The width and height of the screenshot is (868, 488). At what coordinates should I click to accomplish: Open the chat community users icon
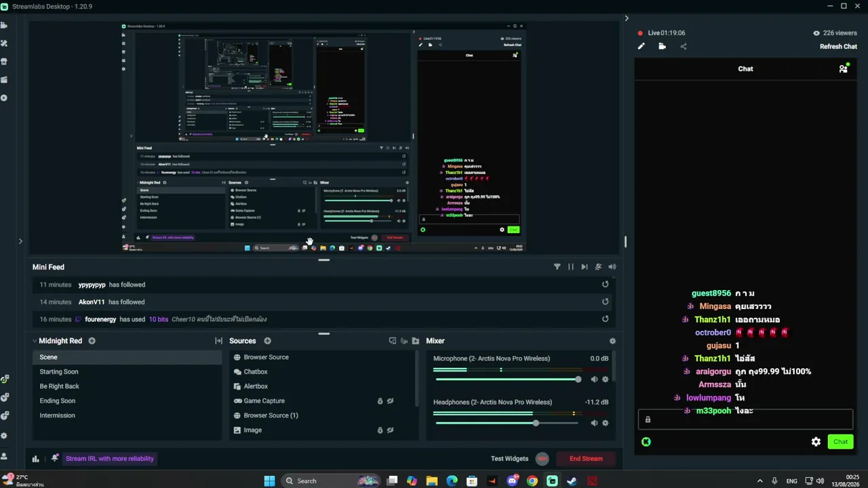click(x=844, y=68)
